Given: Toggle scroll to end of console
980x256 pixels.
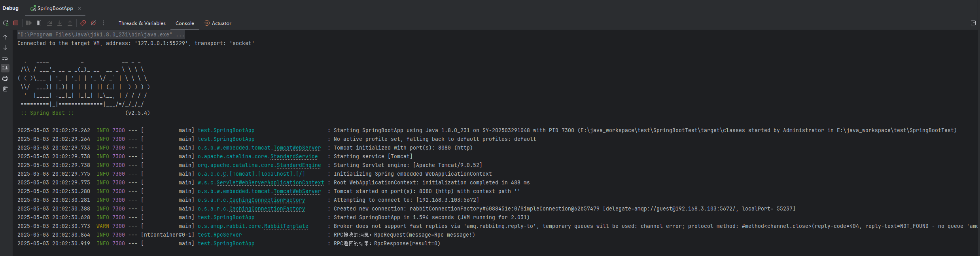Looking at the screenshot, I should pos(5,68).
